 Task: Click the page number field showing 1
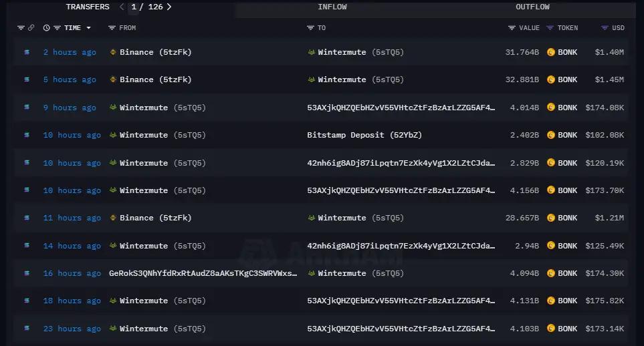[134, 7]
